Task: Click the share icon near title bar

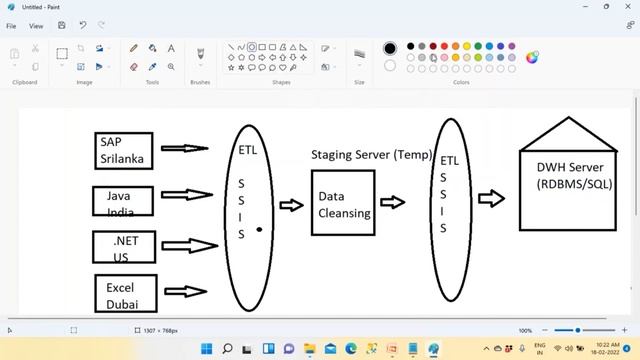Action: (630, 25)
